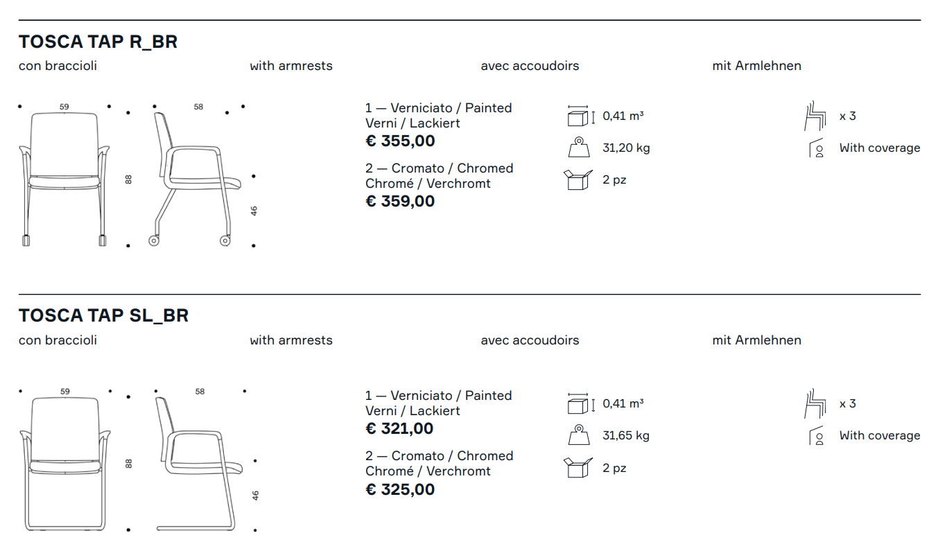Click the coverage icon in SL_BR section
Viewport: 947px width, 560px height.
pos(817,436)
